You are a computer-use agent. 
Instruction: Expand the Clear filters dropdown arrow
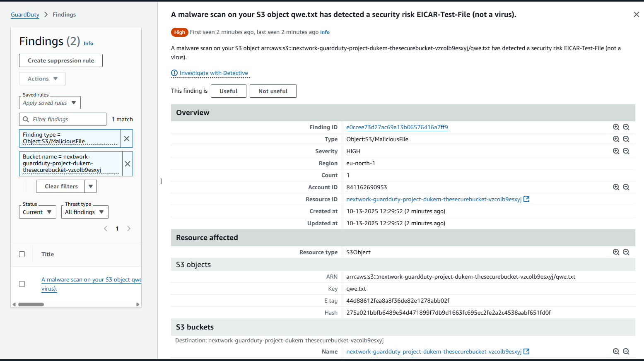[x=91, y=186]
